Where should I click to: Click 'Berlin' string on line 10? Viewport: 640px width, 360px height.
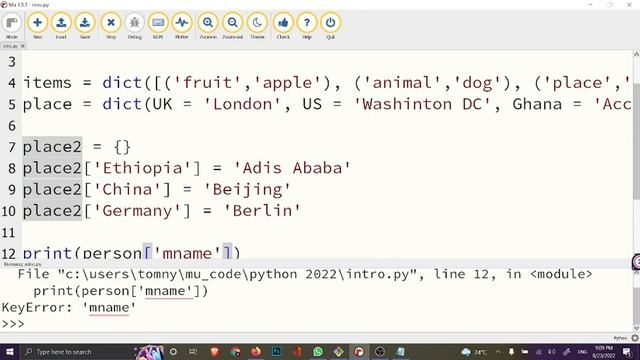[262, 211]
